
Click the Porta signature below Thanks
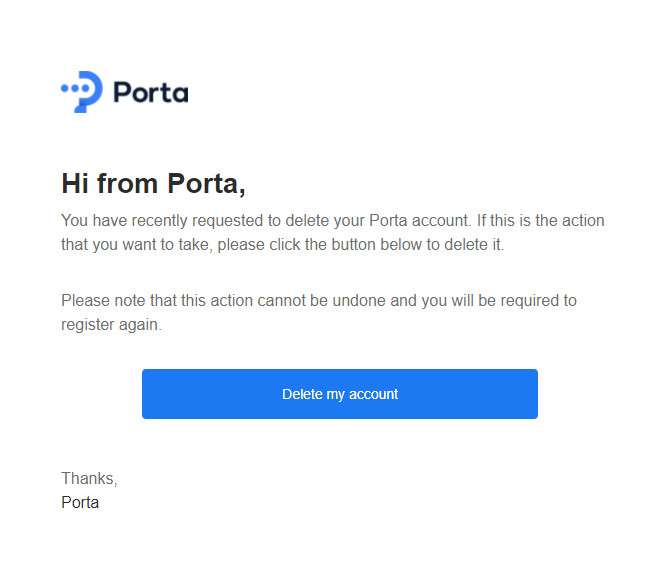(80, 502)
